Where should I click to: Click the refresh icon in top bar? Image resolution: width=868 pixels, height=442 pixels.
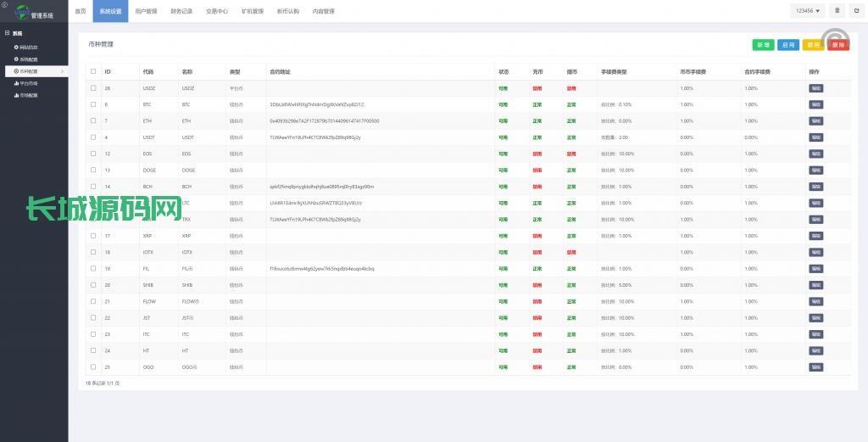point(856,10)
